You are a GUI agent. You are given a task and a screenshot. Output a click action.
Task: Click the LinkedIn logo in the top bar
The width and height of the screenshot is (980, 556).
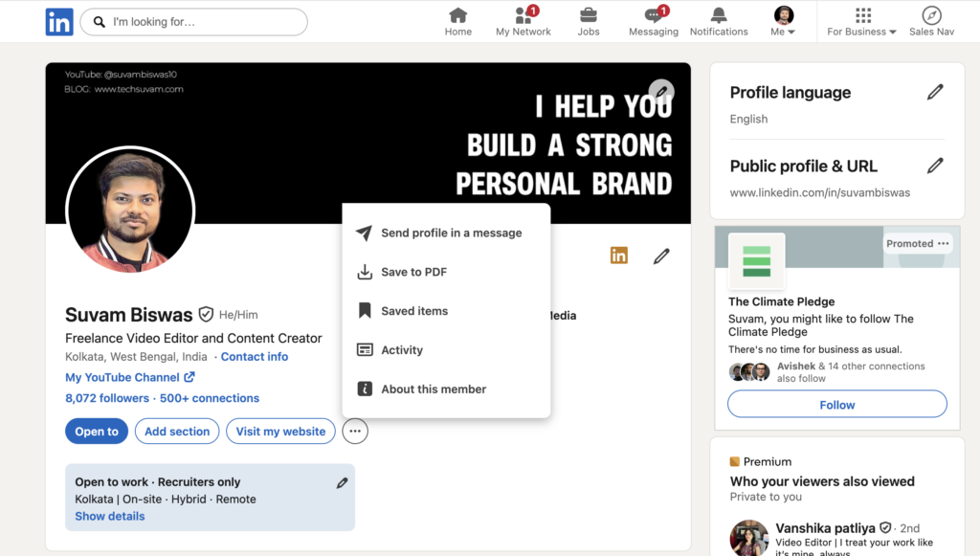tap(59, 22)
